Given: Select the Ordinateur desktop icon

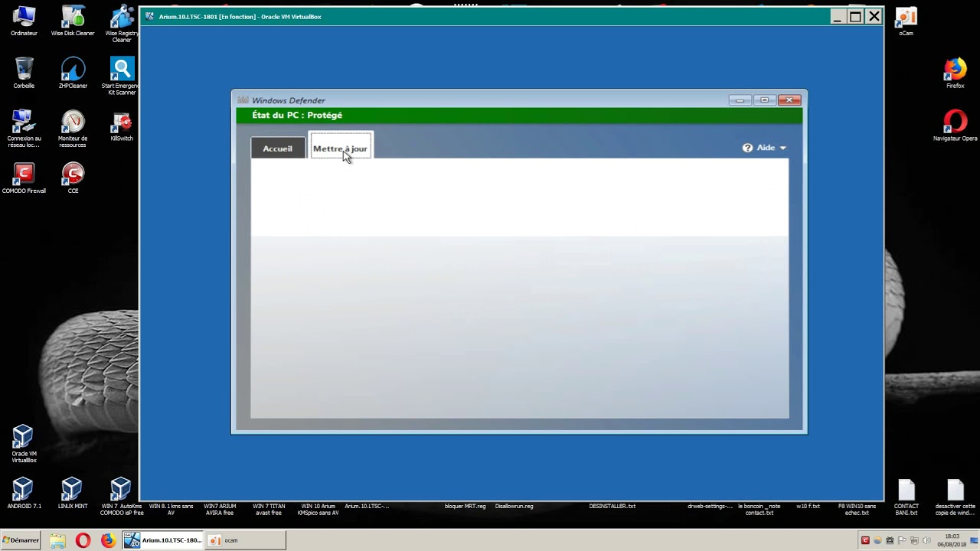Looking at the screenshot, I should click(x=24, y=21).
